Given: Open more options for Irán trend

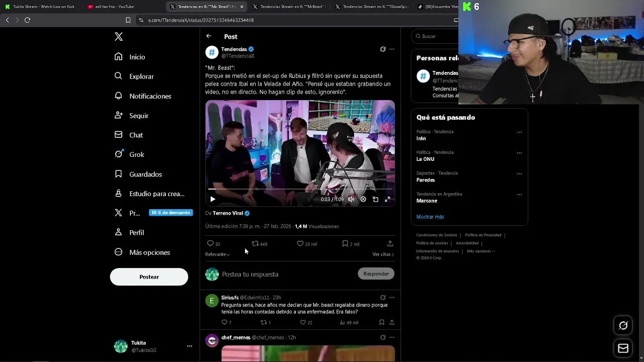Looking at the screenshot, I should (519, 132).
